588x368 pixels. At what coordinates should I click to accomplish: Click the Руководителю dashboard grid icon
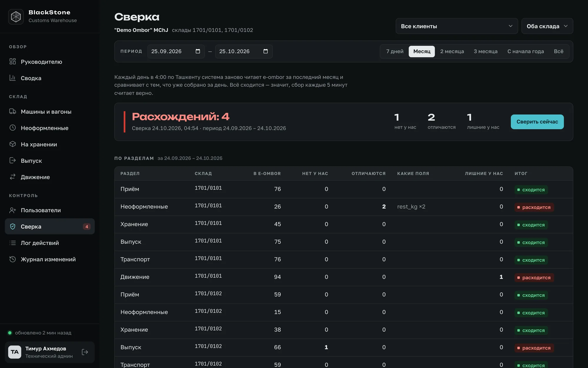(x=13, y=62)
